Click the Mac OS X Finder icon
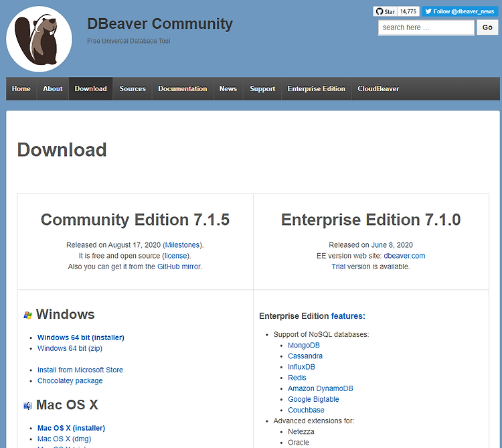The width and height of the screenshot is (502, 448). (28, 406)
